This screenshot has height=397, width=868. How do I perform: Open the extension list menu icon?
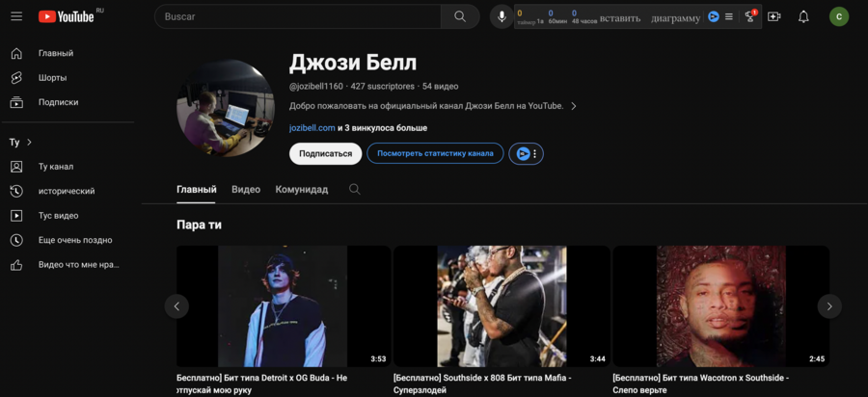click(729, 17)
